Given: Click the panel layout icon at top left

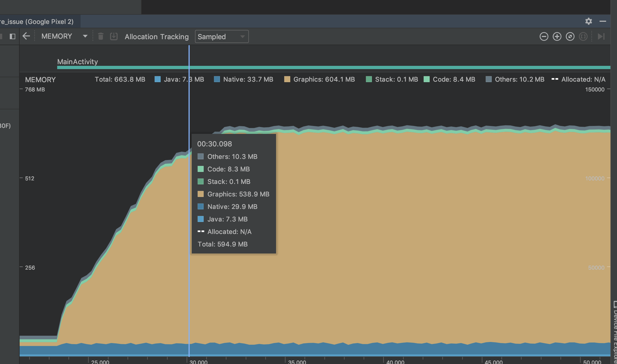Looking at the screenshot, I should (x=12, y=36).
